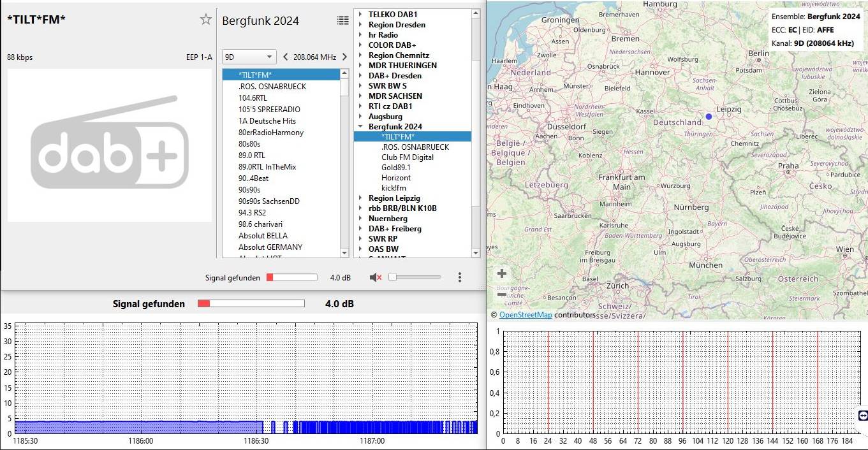868x450 pixels.
Task: Zoom out on the map
Action: pos(502,294)
